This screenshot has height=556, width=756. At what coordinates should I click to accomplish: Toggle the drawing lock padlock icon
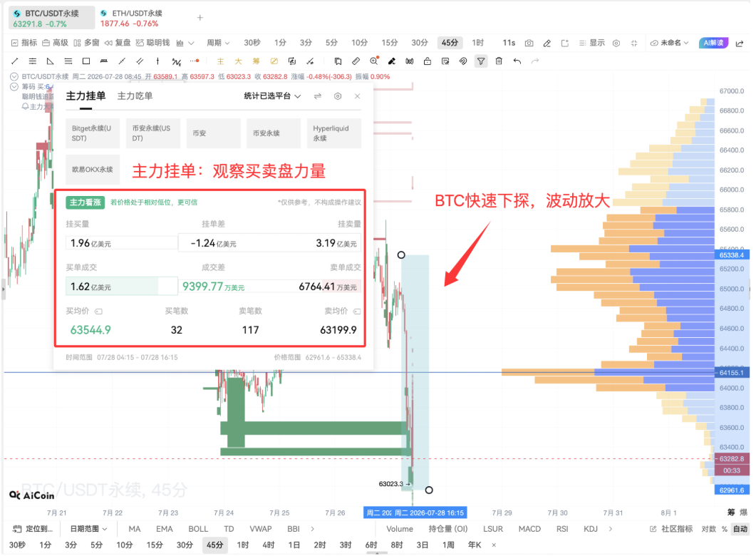pyautogui.click(x=428, y=61)
